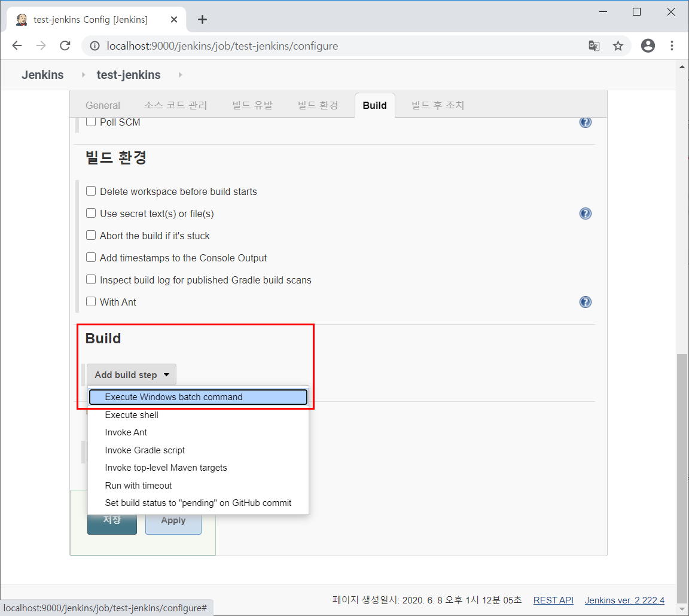This screenshot has height=616, width=689.
Task: Select Execute Windows batch command
Action: (x=198, y=397)
